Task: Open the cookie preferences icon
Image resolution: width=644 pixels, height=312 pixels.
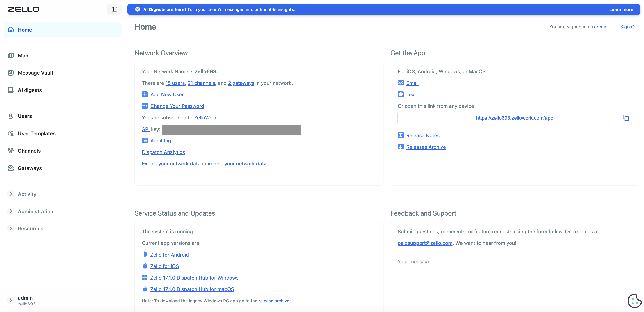Action: tap(635, 301)
